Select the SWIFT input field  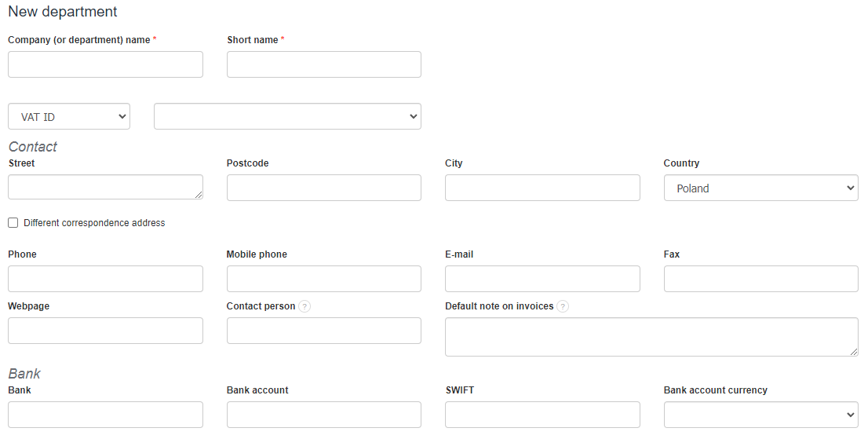tap(542, 415)
